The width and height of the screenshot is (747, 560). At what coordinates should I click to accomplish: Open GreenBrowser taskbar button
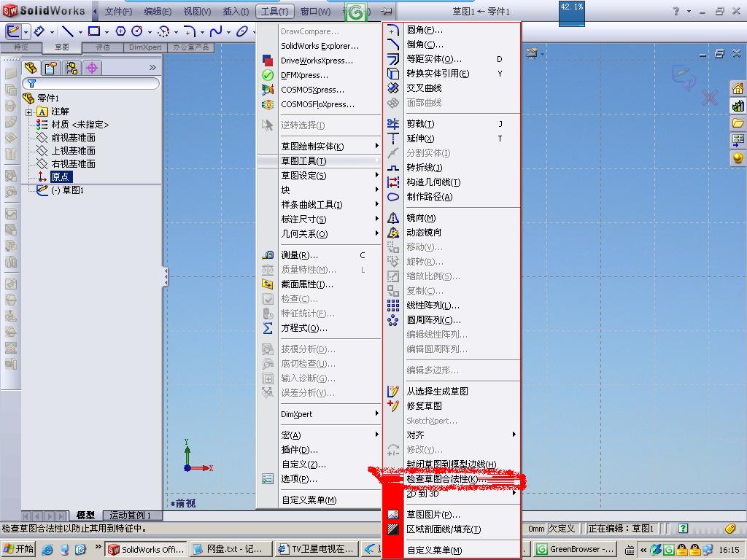tap(575, 549)
